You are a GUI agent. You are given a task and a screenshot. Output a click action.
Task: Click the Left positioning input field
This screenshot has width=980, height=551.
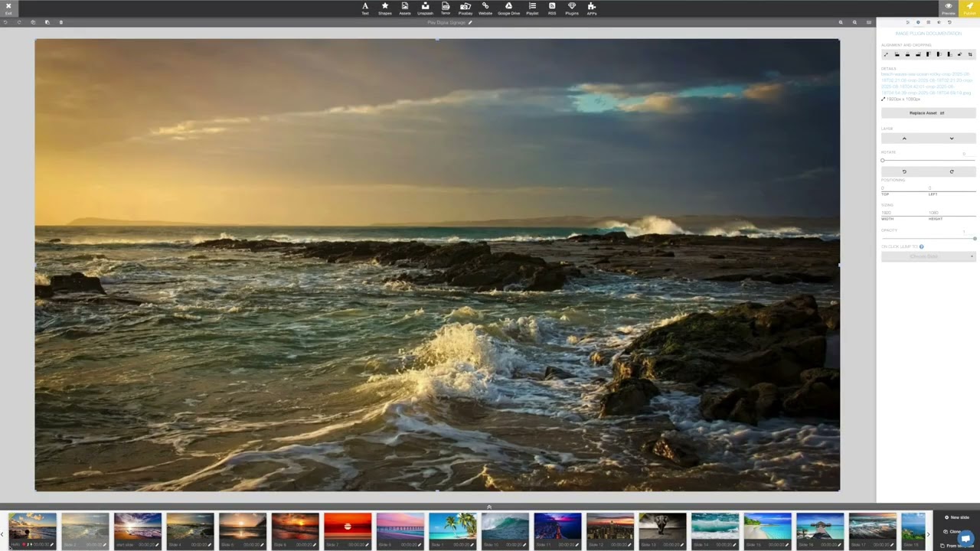click(x=952, y=188)
